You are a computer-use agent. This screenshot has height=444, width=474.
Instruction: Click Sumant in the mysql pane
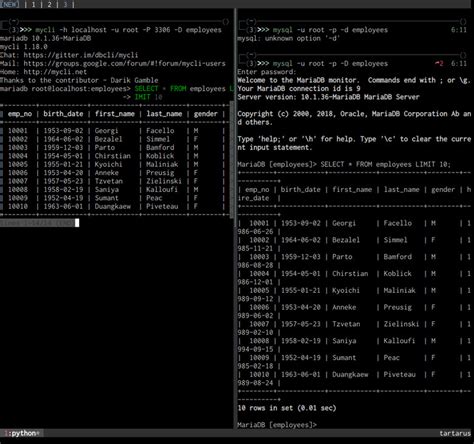(344, 358)
